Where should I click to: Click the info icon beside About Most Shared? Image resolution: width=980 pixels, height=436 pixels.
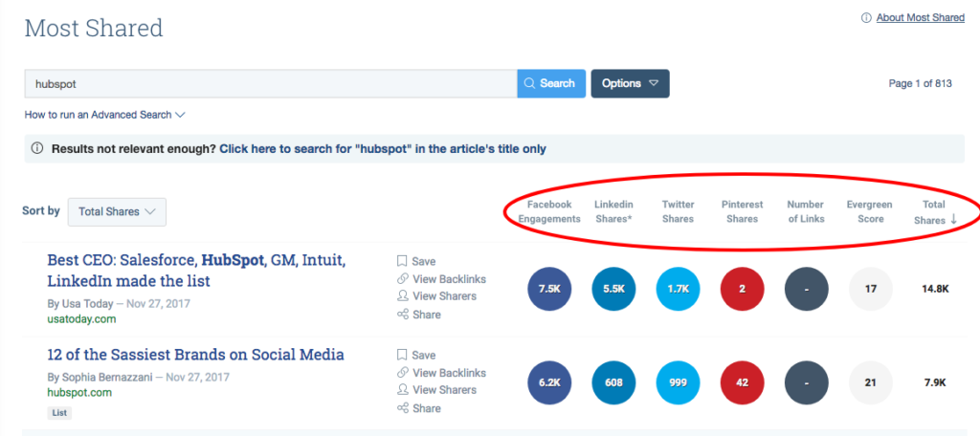tap(866, 18)
